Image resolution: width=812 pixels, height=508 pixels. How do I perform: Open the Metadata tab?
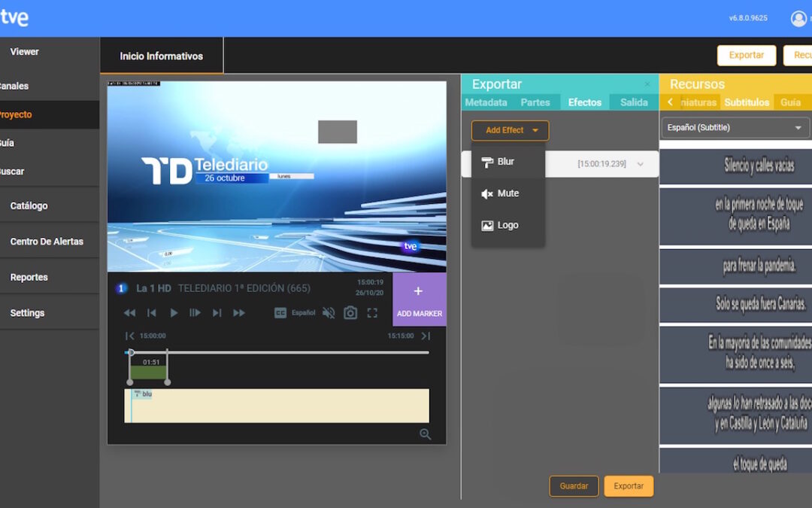(486, 102)
